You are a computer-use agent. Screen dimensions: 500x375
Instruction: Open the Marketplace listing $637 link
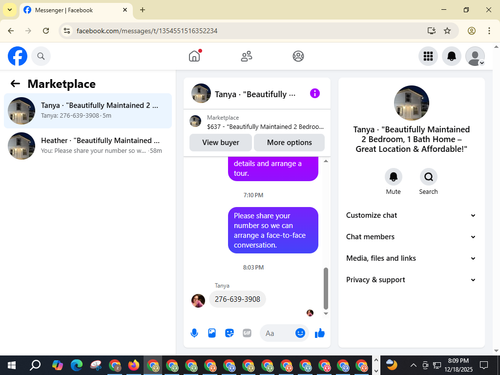257,122
